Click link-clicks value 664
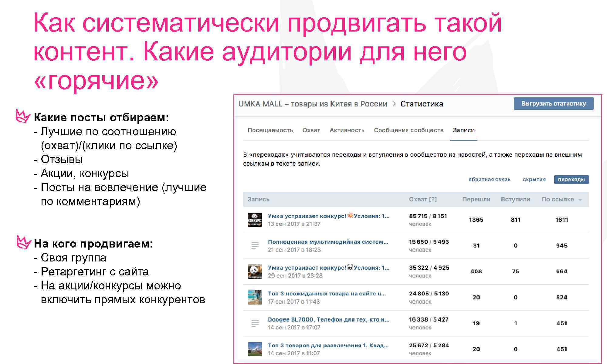The width and height of the screenshot is (607, 364). [x=561, y=271]
